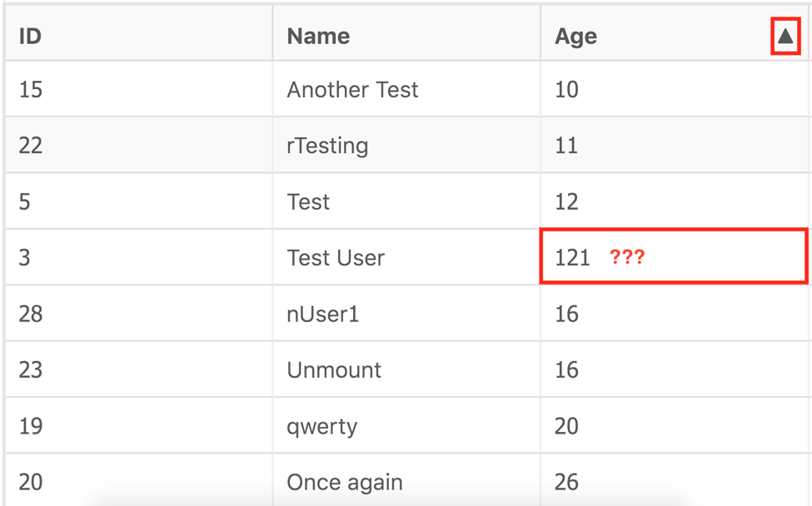Screen dimensions: 812x506
Task: Click the qwerty name cell
Action: click(406, 425)
